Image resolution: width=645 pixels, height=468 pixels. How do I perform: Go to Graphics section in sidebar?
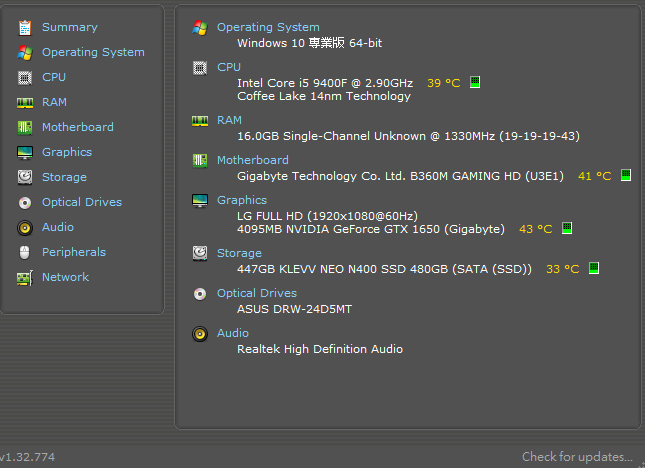[67, 152]
